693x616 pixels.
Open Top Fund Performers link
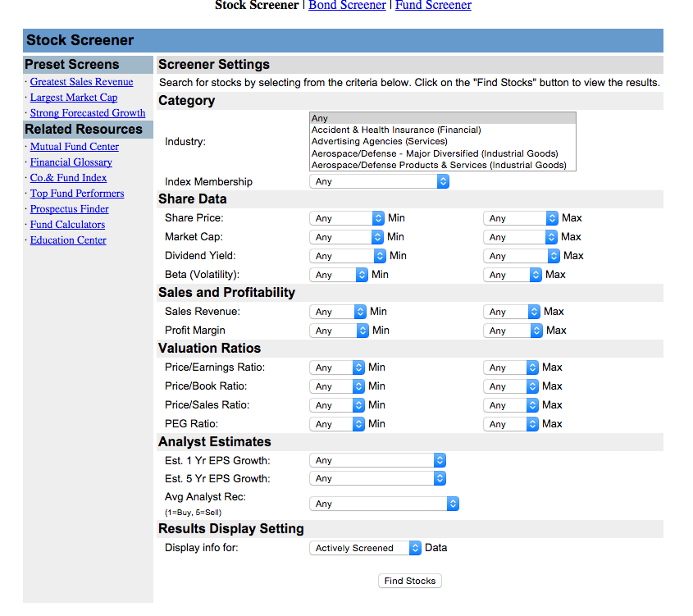[77, 193]
